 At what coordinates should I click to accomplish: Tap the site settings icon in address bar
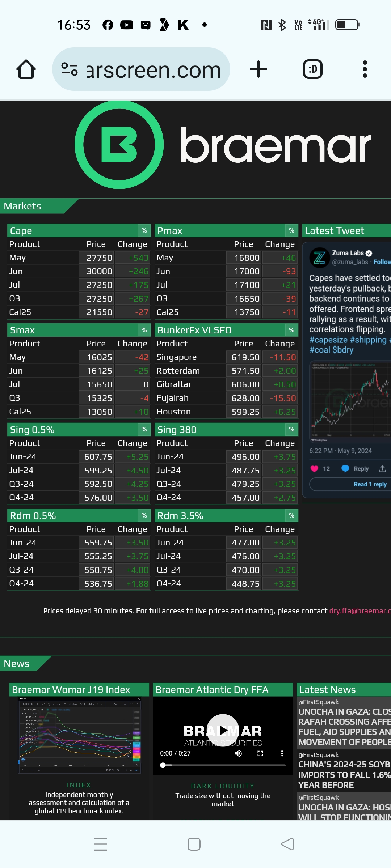point(70,69)
